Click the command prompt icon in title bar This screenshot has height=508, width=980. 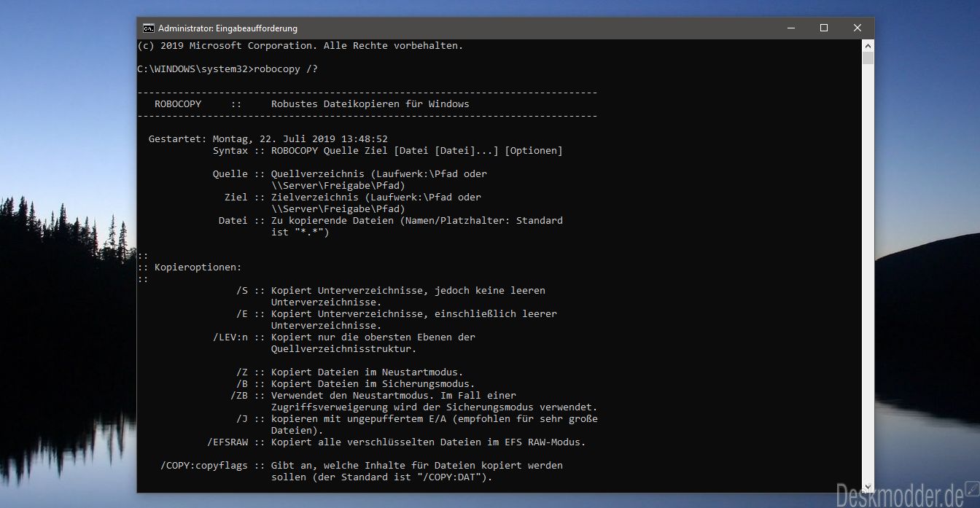click(148, 28)
